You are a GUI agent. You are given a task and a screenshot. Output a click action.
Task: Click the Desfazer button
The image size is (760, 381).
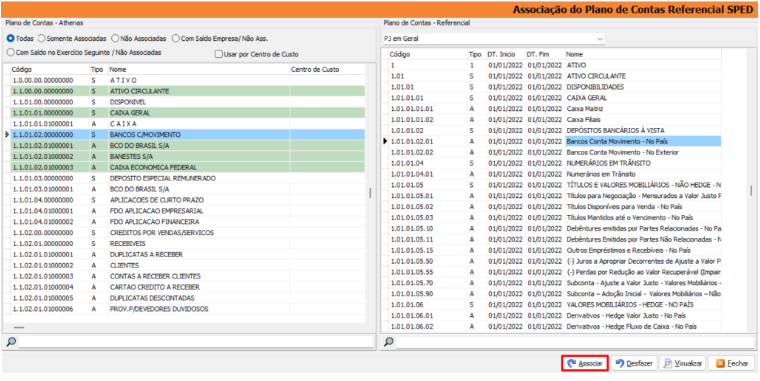coord(634,363)
